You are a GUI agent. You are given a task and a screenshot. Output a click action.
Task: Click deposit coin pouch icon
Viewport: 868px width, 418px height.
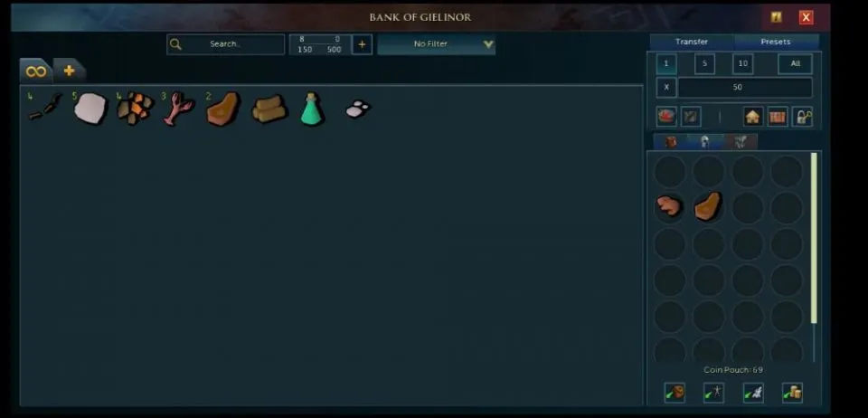[792, 392]
